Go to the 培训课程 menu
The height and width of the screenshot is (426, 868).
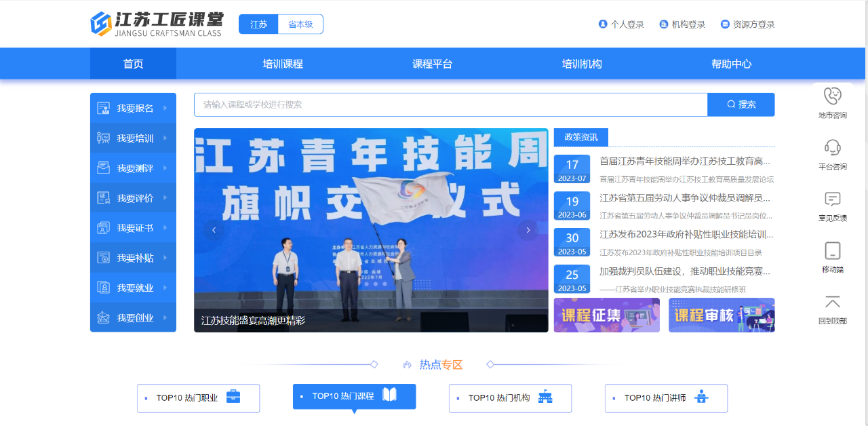pos(283,64)
